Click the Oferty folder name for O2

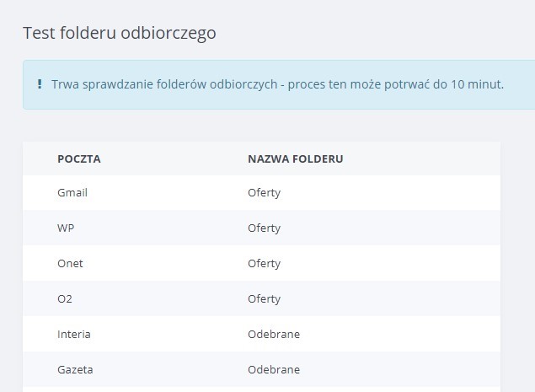264,298
